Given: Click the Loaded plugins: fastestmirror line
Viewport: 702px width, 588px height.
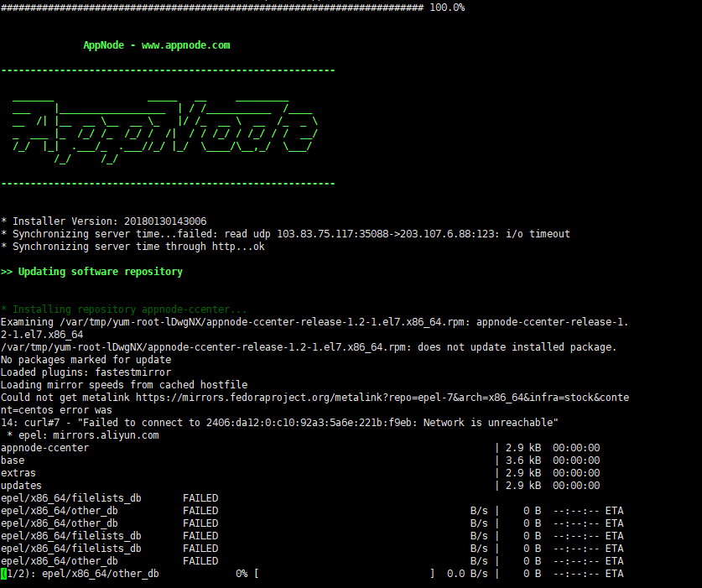Looking at the screenshot, I should pyautogui.click(x=86, y=372).
